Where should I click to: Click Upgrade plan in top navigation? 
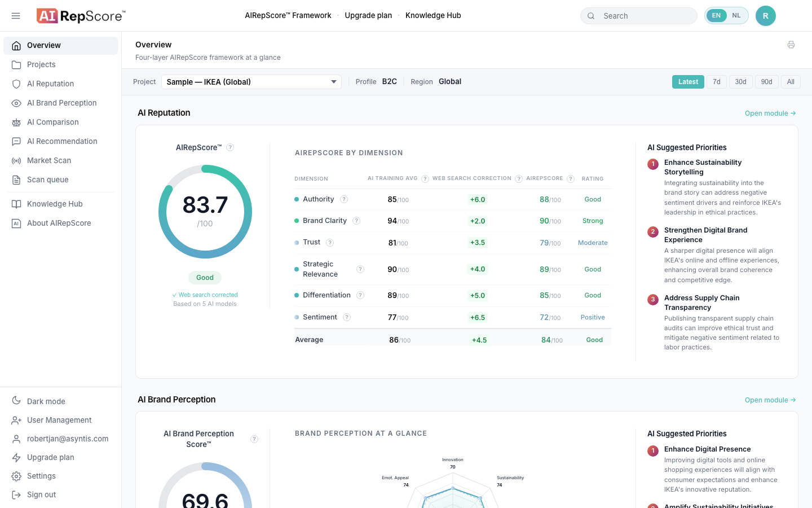(x=368, y=16)
